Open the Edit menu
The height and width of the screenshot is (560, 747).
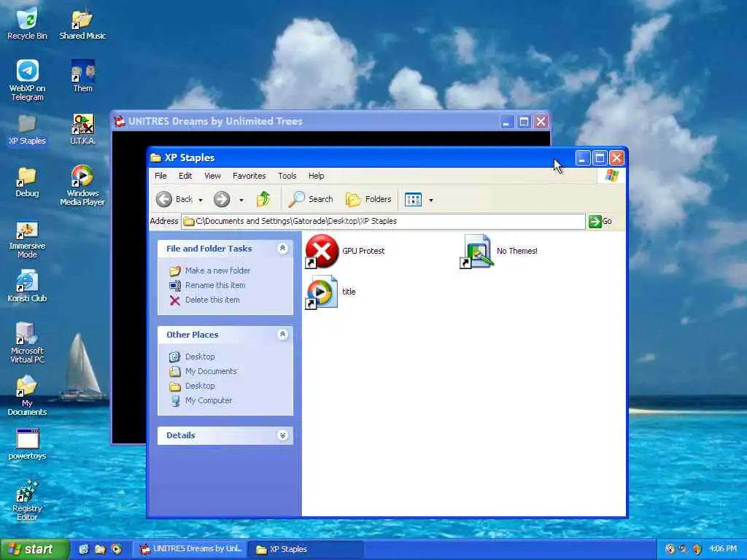(x=185, y=176)
